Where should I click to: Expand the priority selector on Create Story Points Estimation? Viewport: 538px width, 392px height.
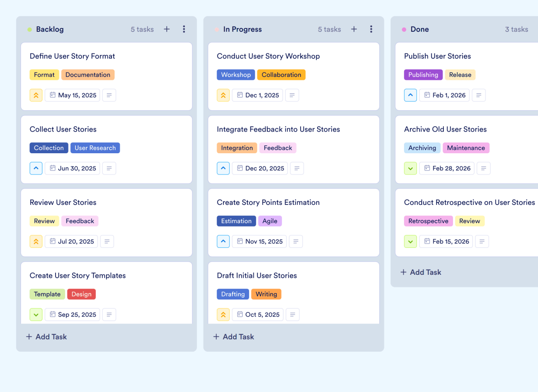[x=223, y=241]
